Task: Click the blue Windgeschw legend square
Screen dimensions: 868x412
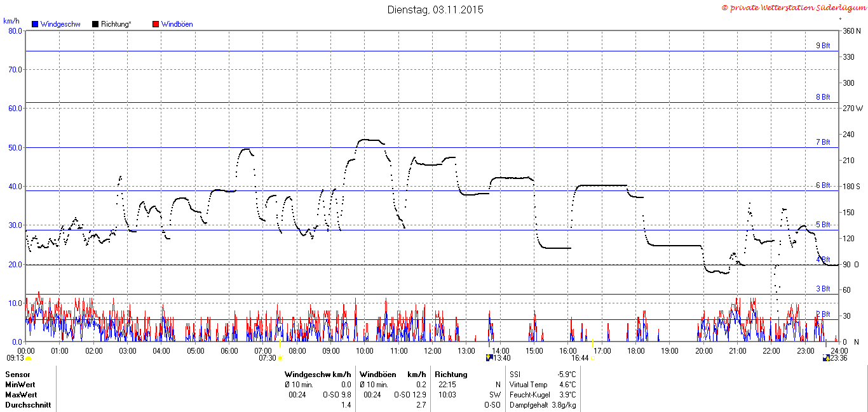Action: click(x=35, y=24)
